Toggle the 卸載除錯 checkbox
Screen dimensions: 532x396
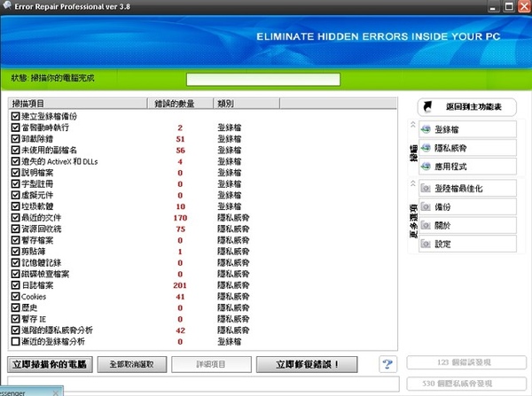coord(15,139)
